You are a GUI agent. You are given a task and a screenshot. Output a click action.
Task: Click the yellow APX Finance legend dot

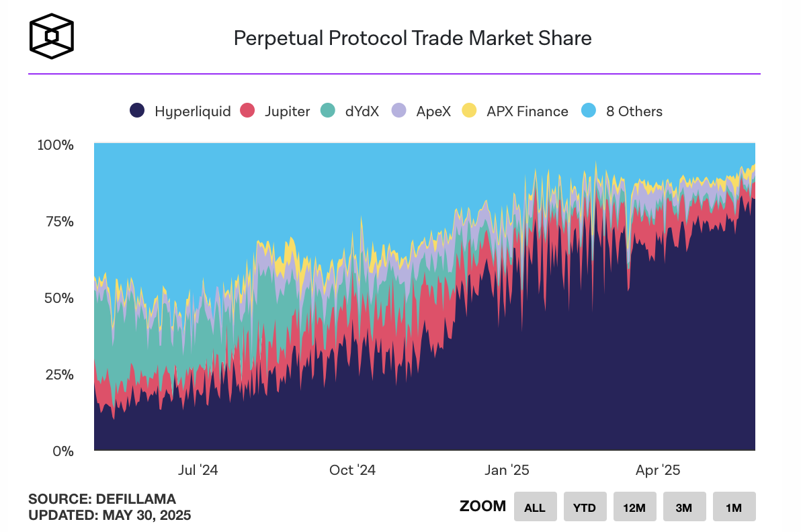point(470,111)
